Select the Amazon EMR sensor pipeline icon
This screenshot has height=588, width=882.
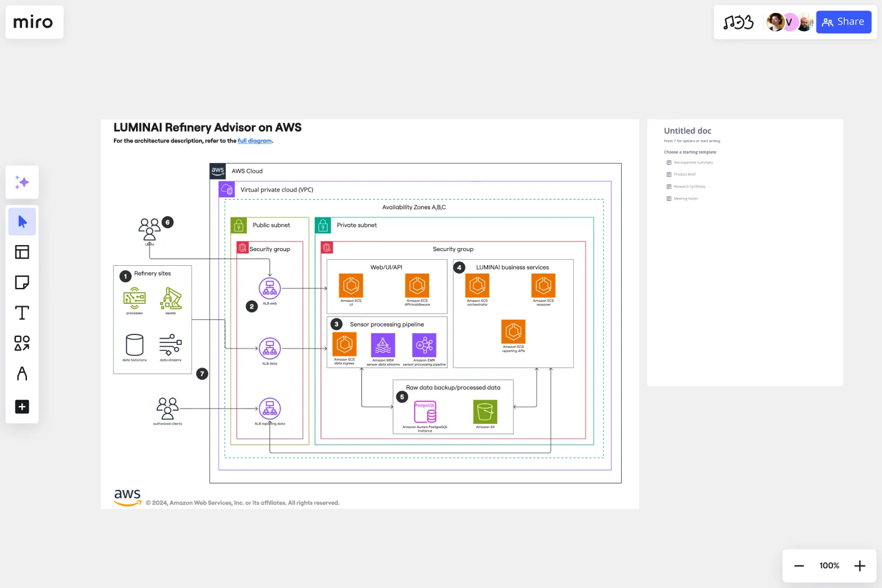(424, 345)
